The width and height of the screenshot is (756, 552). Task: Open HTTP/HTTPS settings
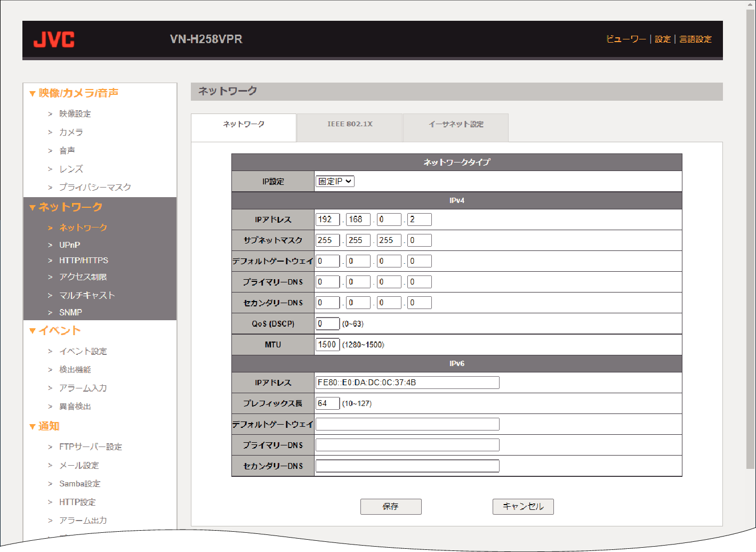[84, 261]
